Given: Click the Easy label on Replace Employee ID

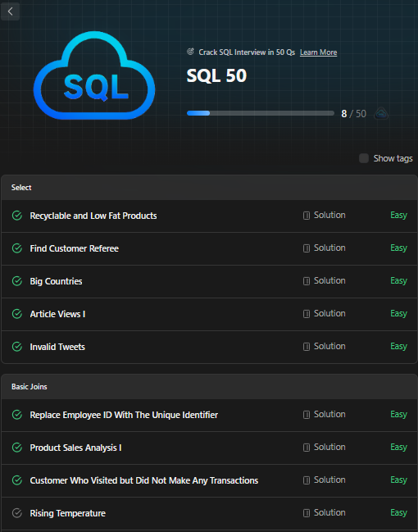Looking at the screenshot, I should (x=398, y=415).
